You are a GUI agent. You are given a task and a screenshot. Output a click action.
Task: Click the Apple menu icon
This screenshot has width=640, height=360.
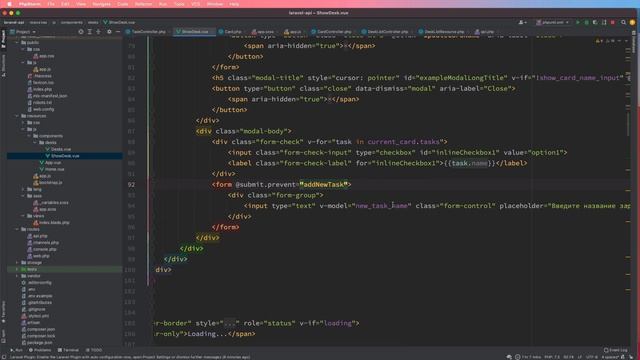pyautogui.click(x=9, y=4)
